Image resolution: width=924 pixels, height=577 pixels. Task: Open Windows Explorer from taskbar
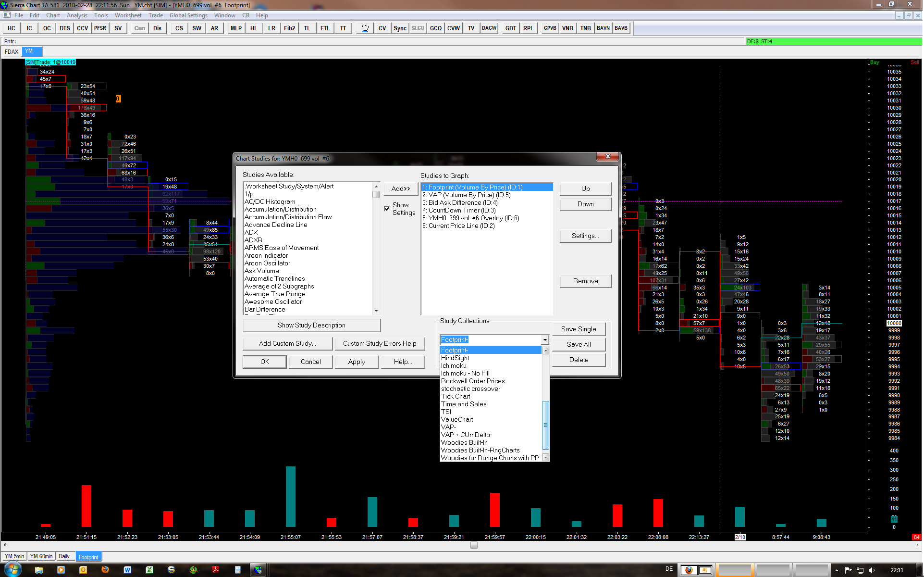coord(39,570)
